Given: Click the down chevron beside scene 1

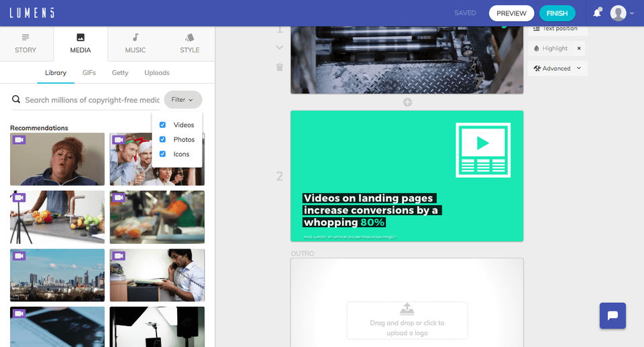Looking at the screenshot, I should pos(279,48).
